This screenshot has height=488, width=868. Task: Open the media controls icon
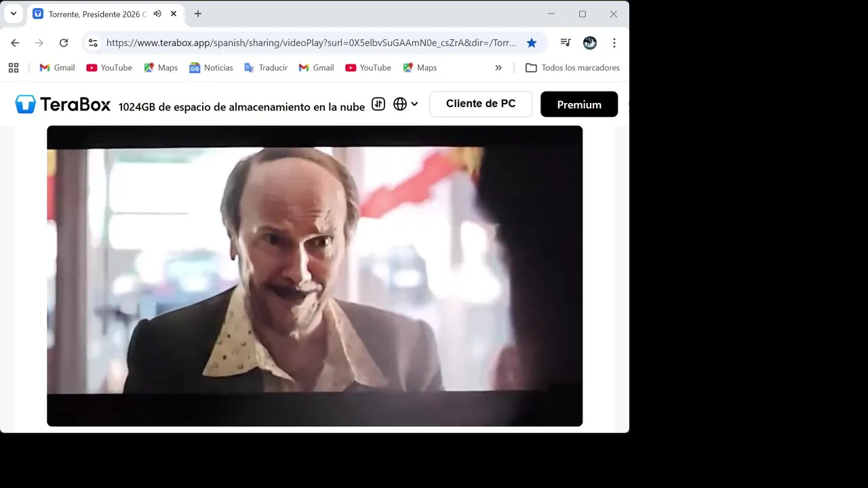tap(566, 43)
